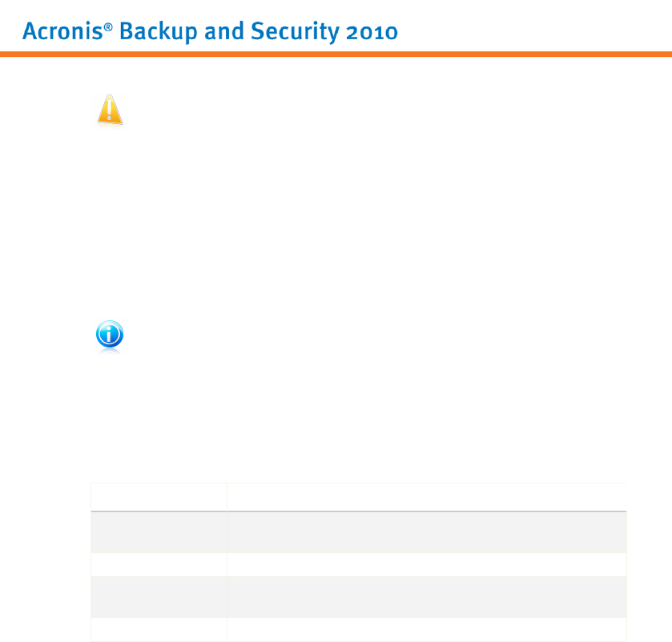Select first gray row's right cell
Screen dimensions: 672x642
[427, 532]
